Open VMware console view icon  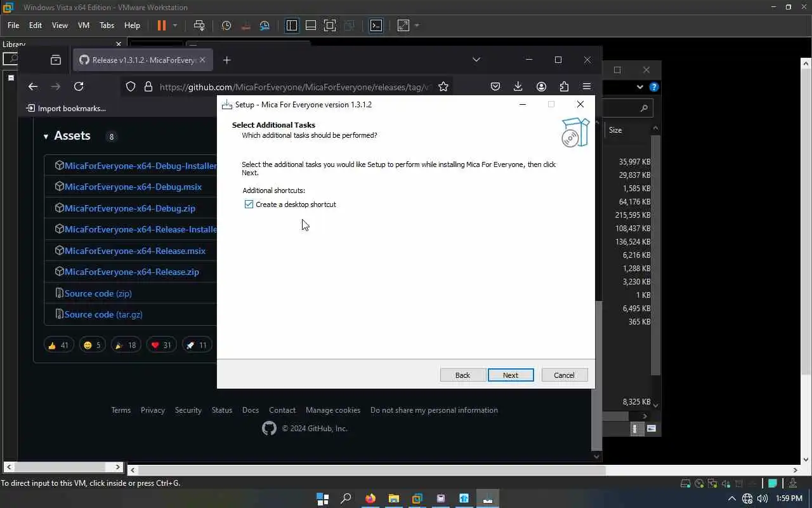(x=376, y=25)
